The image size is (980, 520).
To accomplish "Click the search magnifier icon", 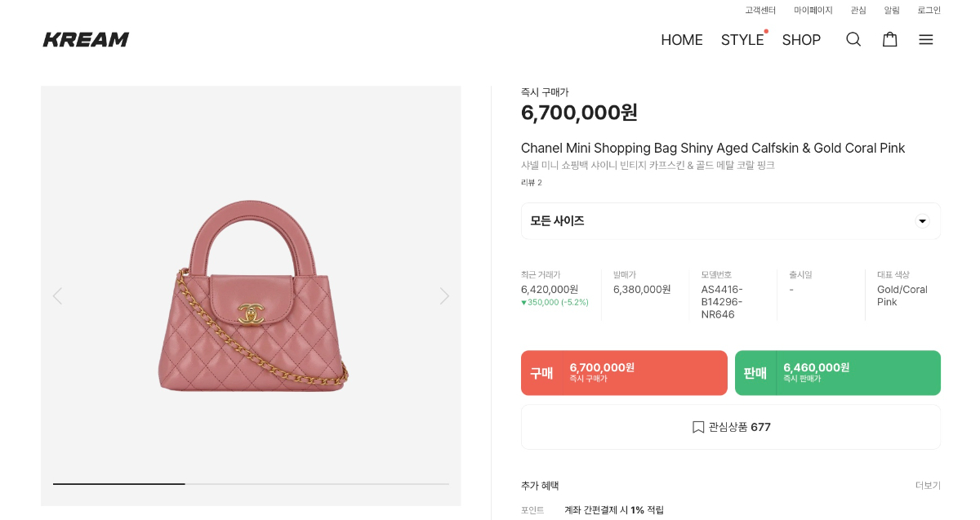I will click(x=853, y=39).
